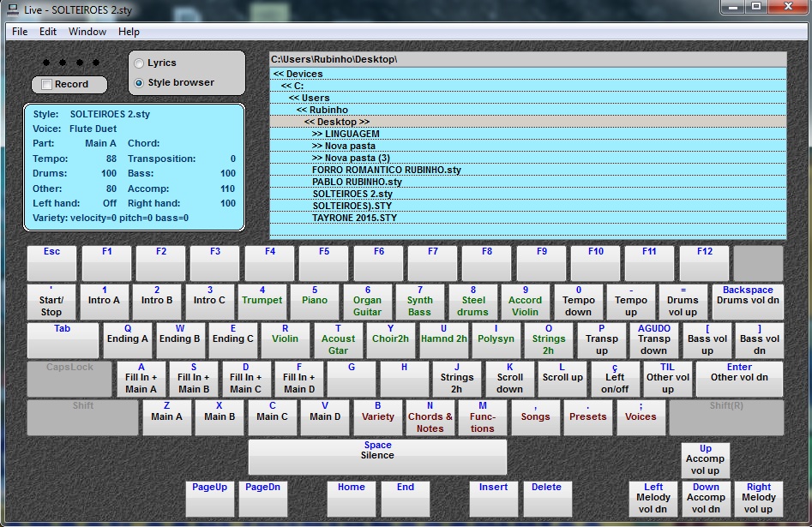Click the Variety key
Screen dimensions: 812x527
point(377,418)
